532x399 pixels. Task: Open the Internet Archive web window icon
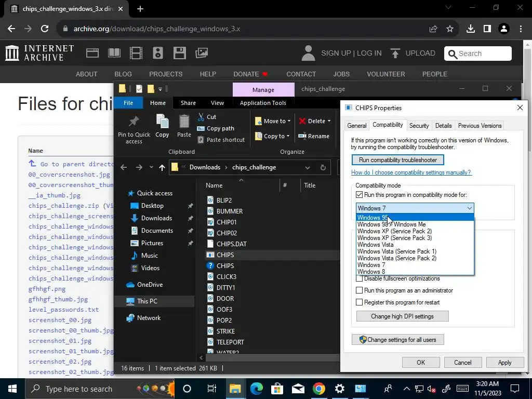coord(92,53)
